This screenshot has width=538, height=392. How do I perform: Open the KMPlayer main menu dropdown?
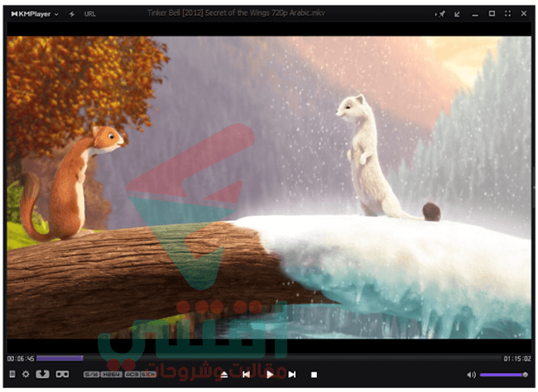(x=35, y=14)
